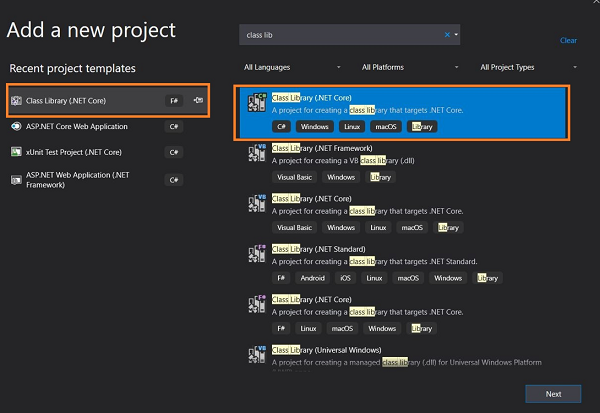
Task: Click the Clear link
Action: tap(568, 41)
